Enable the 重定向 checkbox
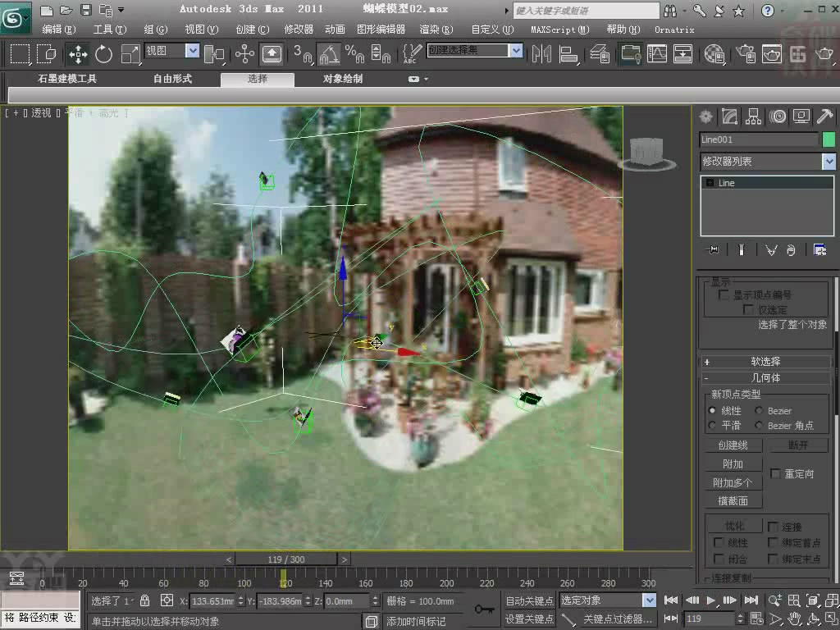Image resolution: width=840 pixels, height=630 pixels. (x=774, y=473)
